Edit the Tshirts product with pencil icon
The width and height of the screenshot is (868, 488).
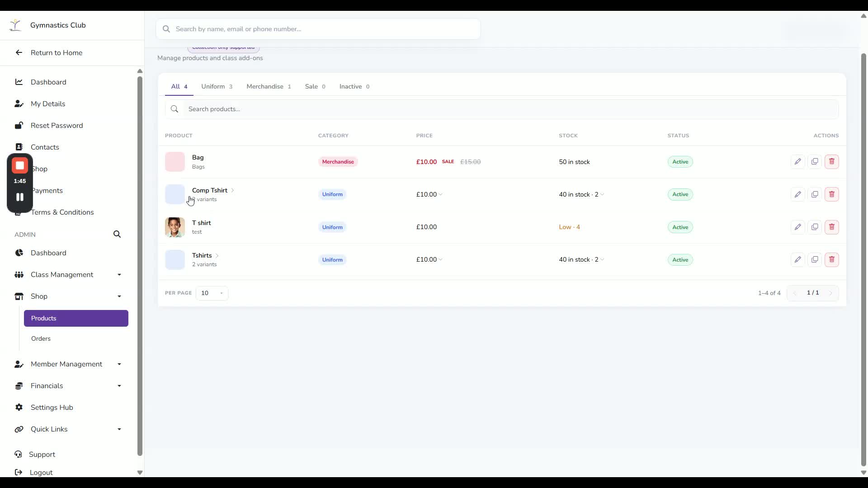(x=797, y=259)
